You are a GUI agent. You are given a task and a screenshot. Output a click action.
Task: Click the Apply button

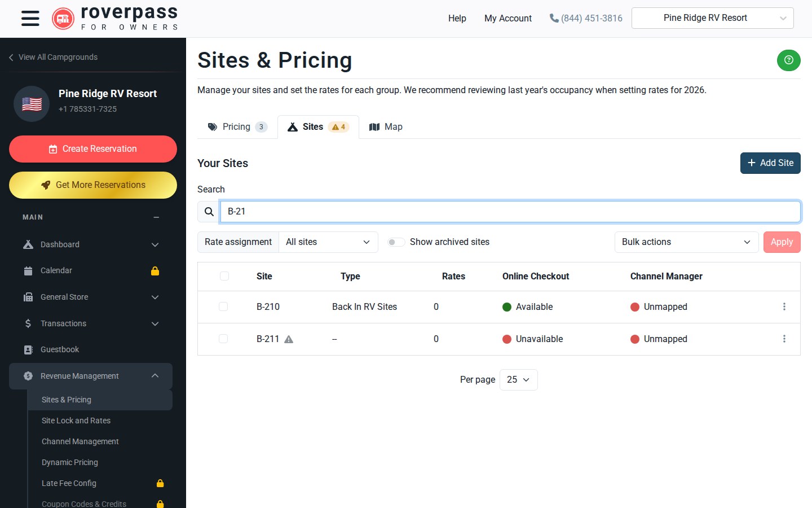[782, 242]
